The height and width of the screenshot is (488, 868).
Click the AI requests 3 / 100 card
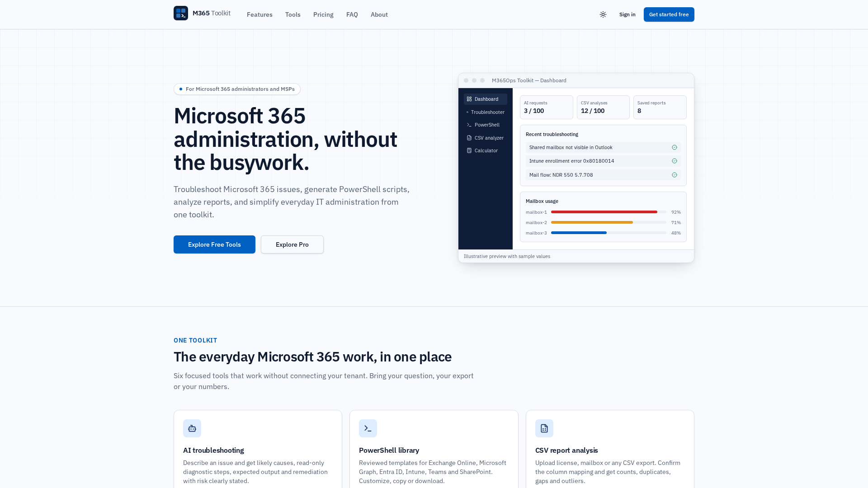coord(547,107)
